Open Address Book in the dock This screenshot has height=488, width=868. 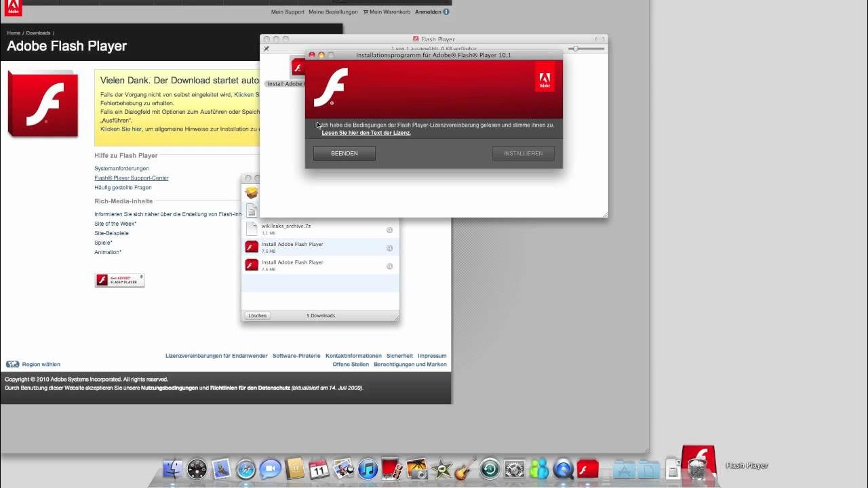[295, 469]
